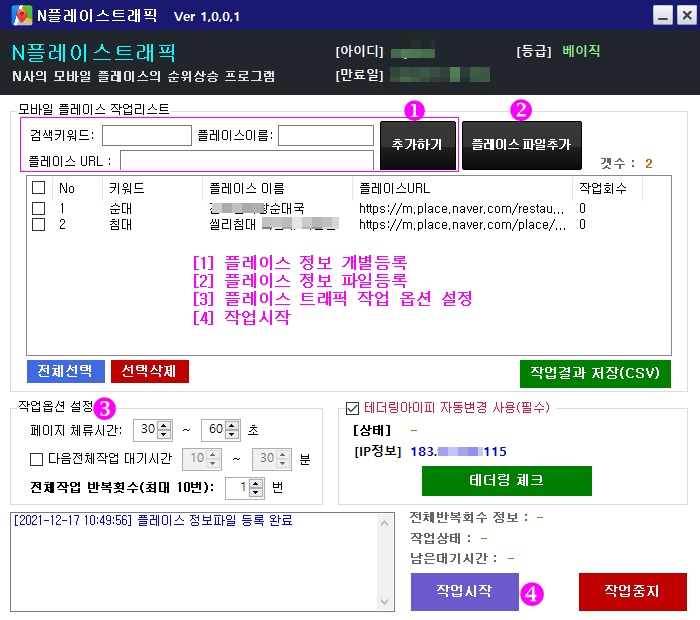Click the 플레이스 파일추가 button
Image resolution: width=700 pixels, height=620 pixels.
point(521,145)
